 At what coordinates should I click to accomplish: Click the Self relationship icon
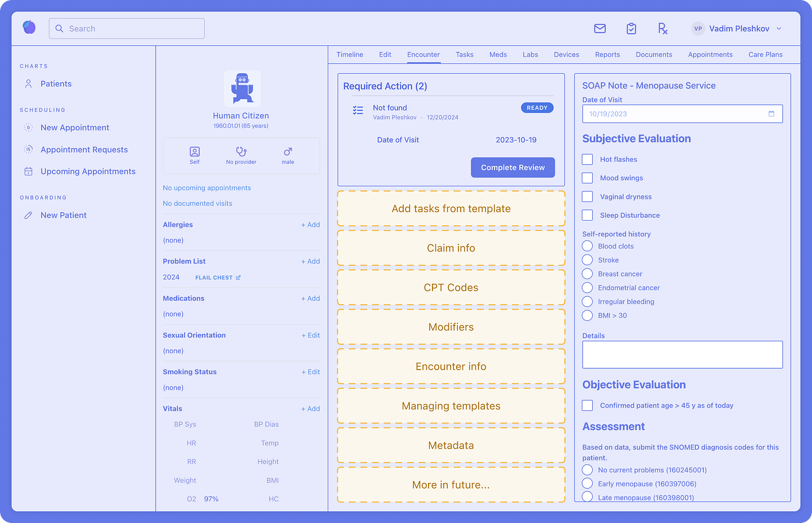click(x=195, y=152)
